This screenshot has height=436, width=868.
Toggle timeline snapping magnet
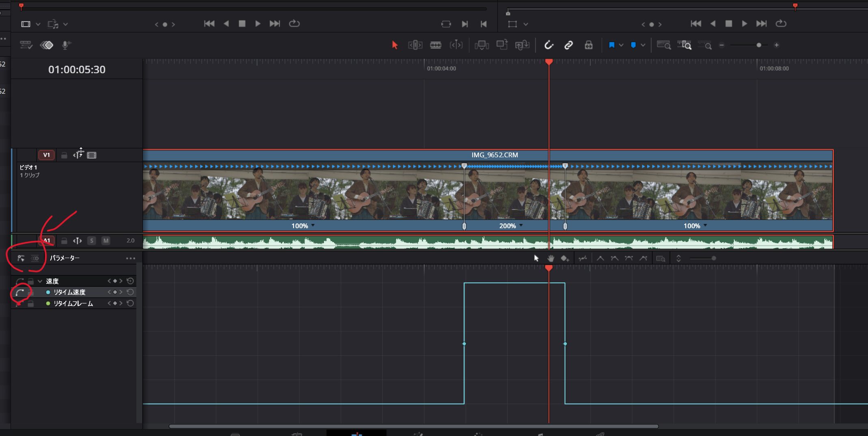[x=548, y=45]
